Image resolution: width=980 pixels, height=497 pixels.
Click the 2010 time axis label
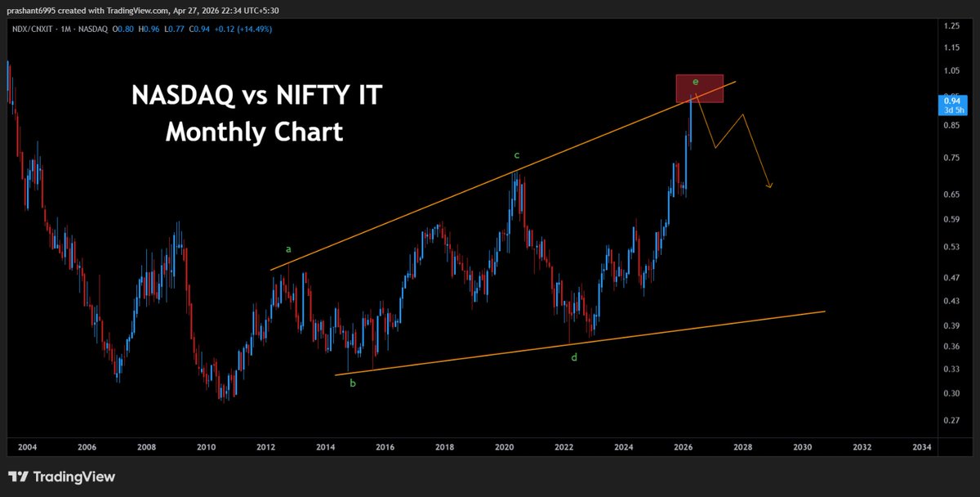(206, 447)
